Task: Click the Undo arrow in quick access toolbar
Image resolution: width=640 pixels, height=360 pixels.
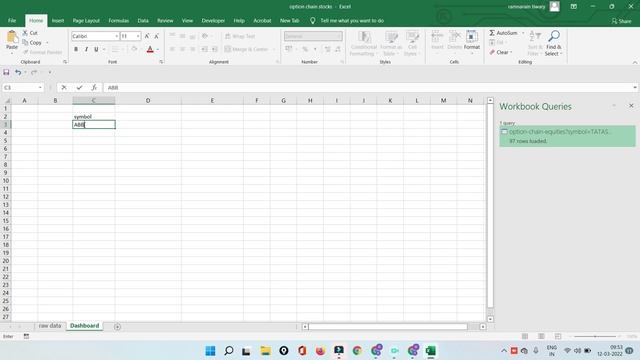Action: coord(18,72)
